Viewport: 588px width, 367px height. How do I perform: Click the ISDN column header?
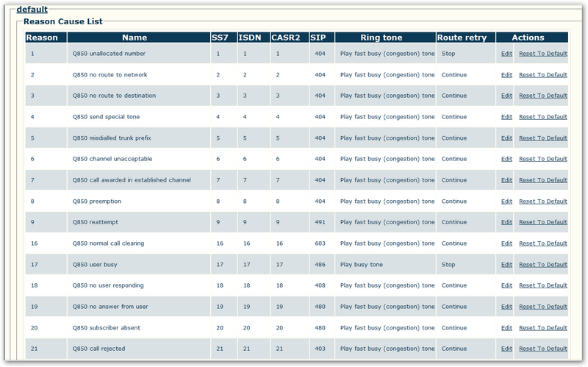pos(254,38)
